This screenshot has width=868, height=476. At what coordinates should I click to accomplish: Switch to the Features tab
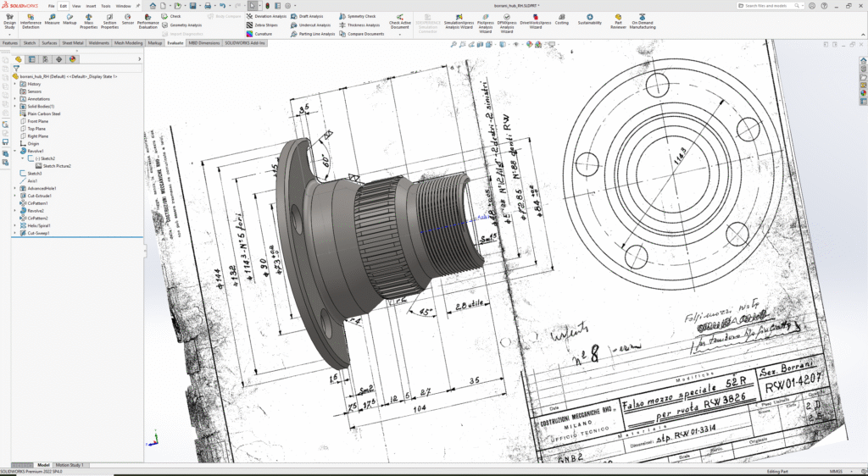click(10, 42)
